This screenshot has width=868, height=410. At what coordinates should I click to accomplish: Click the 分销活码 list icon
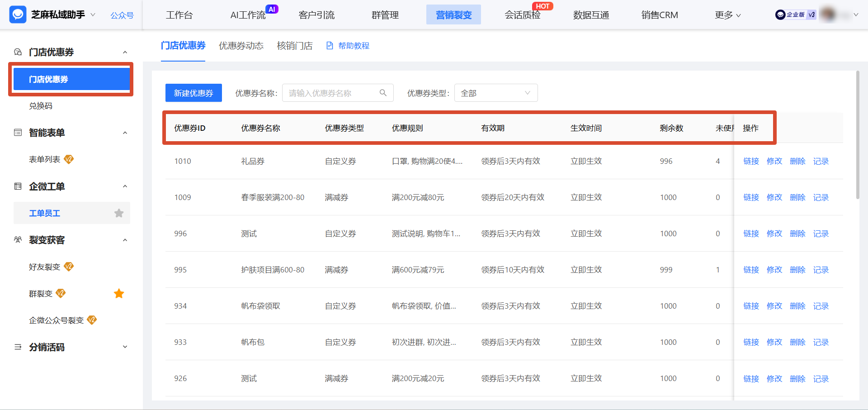click(18, 347)
